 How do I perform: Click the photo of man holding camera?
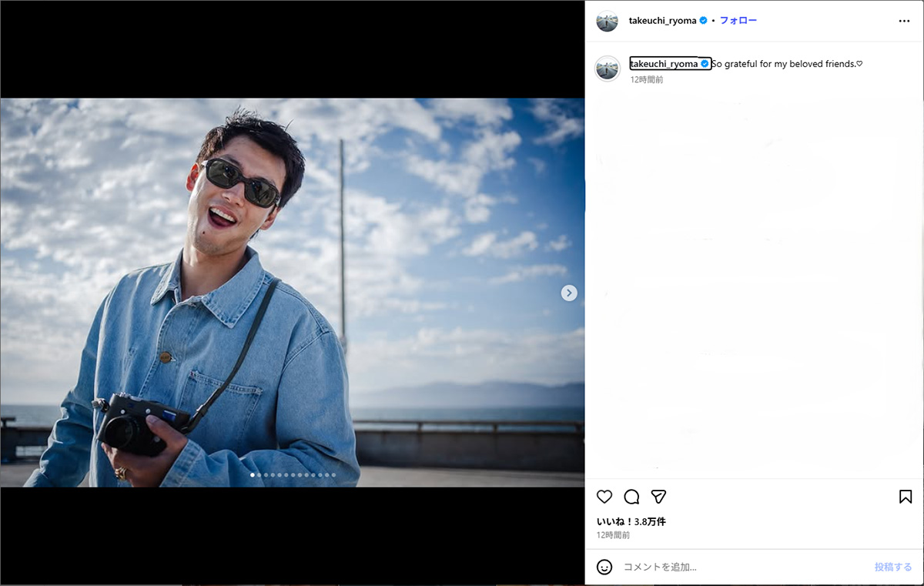[x=292, y=293]
